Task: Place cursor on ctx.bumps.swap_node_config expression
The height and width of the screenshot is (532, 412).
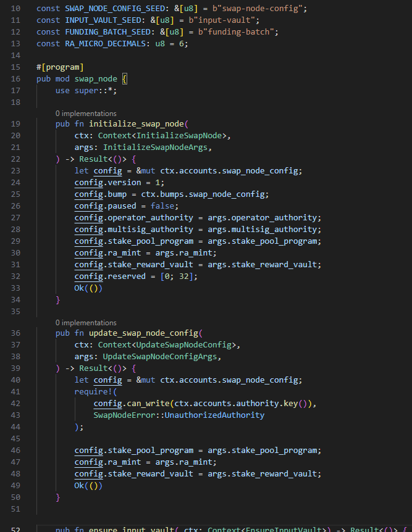Action: pos(203,194)
